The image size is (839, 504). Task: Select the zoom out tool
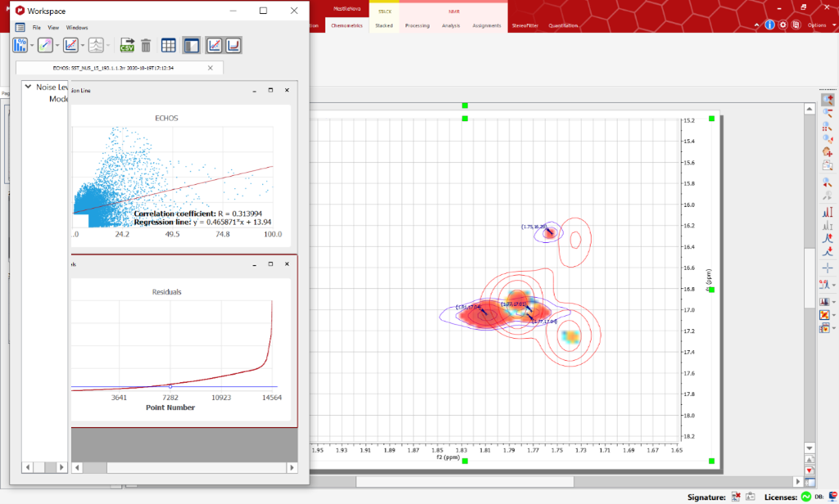point(828,113)
